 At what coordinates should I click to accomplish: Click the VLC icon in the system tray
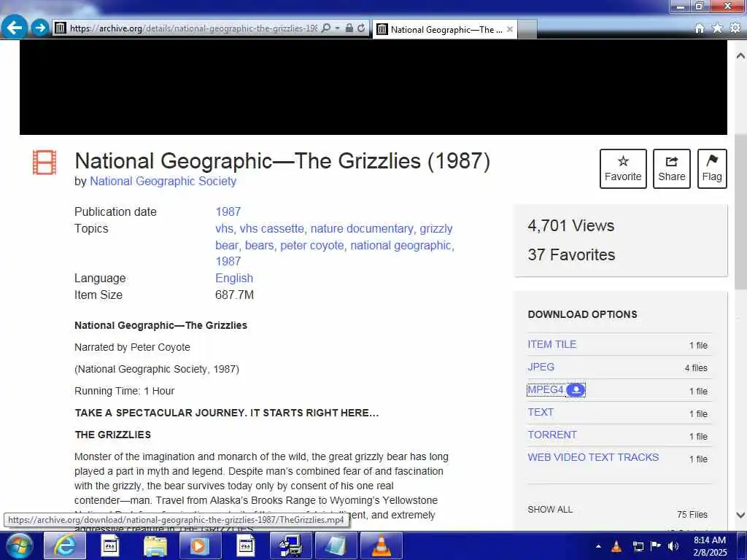tap(616, 546)
